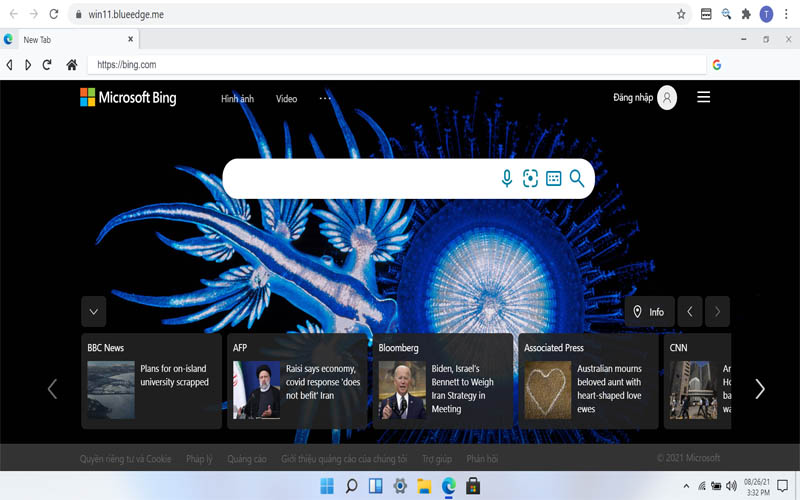
Task: Open Settings gear on the taskbar
Action: click(x=400, y=486)
